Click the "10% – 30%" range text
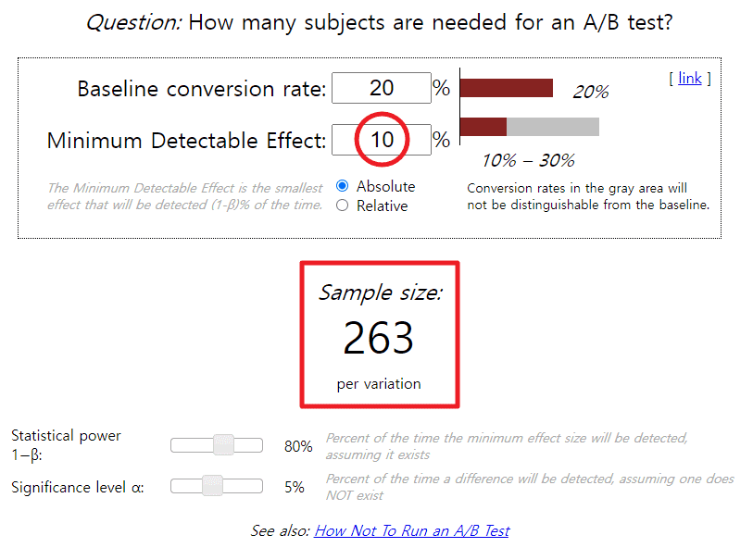 (x=528, y=160)
